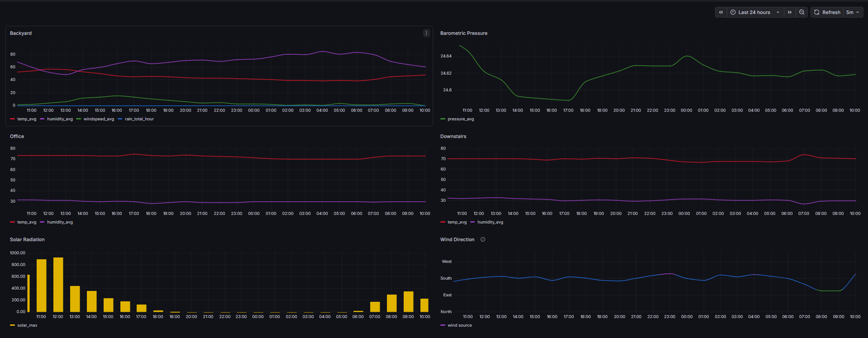
Task: Toggle pressure_avg series in Barometric Pressure legend
Action: (461, 119)
